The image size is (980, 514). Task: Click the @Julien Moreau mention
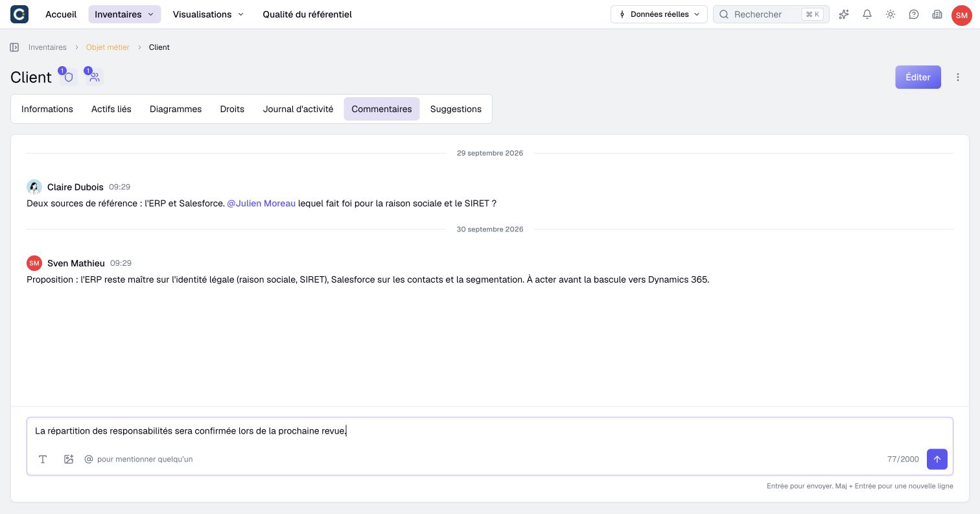[261, 204]
